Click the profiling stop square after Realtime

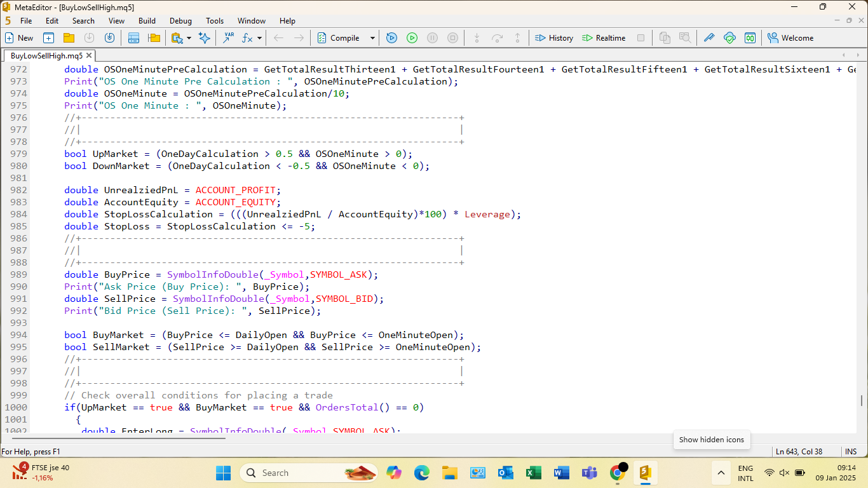click(x=641, y=38)
